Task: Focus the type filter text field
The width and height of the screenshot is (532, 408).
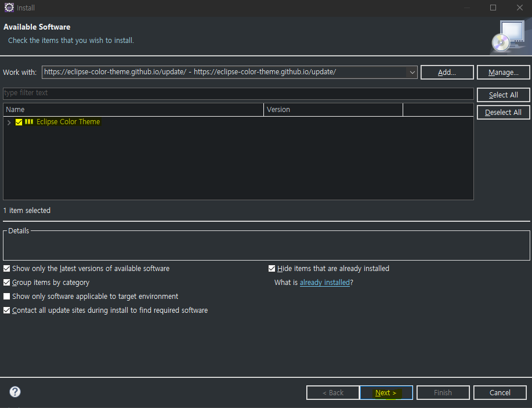Action: (x=238, y=93)
